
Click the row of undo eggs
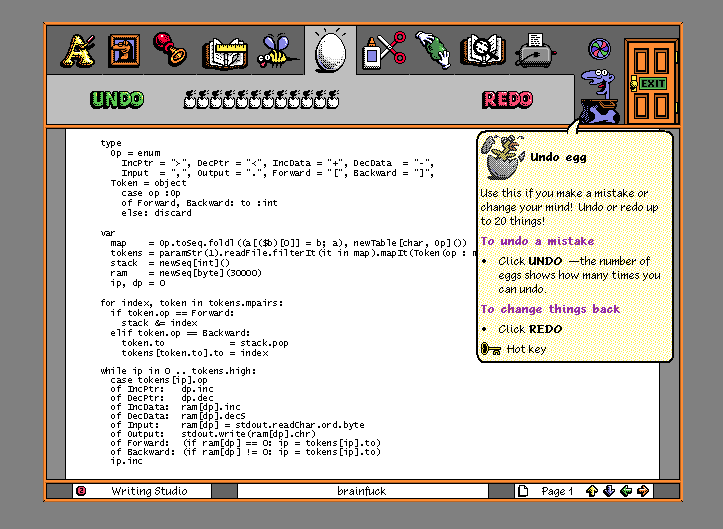[261, 99]
